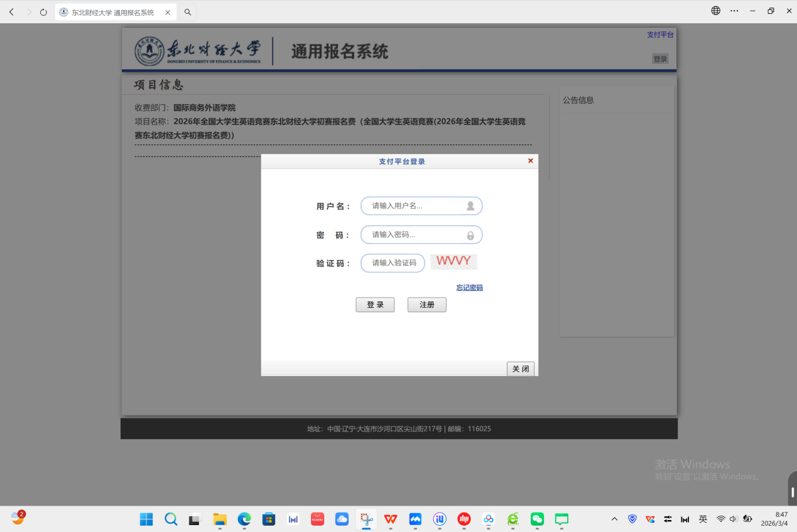The width and height of the screenshot is (797, 532).
Task: Open WeChat from the taskbar
Action: [x=537, y=519]
